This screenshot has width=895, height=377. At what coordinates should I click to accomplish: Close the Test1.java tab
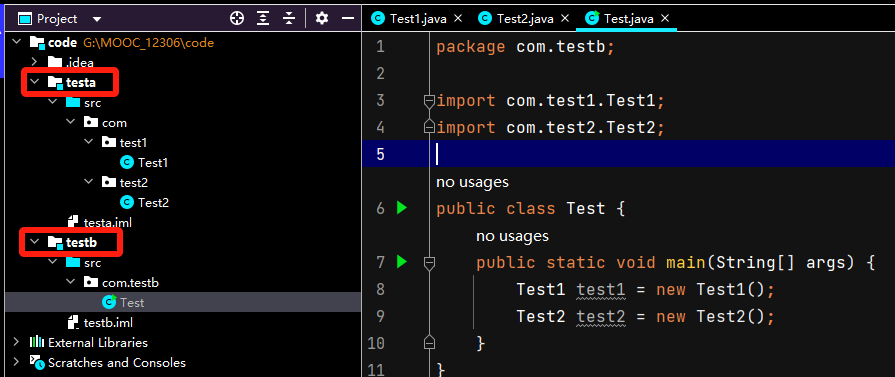pos(458,18)
